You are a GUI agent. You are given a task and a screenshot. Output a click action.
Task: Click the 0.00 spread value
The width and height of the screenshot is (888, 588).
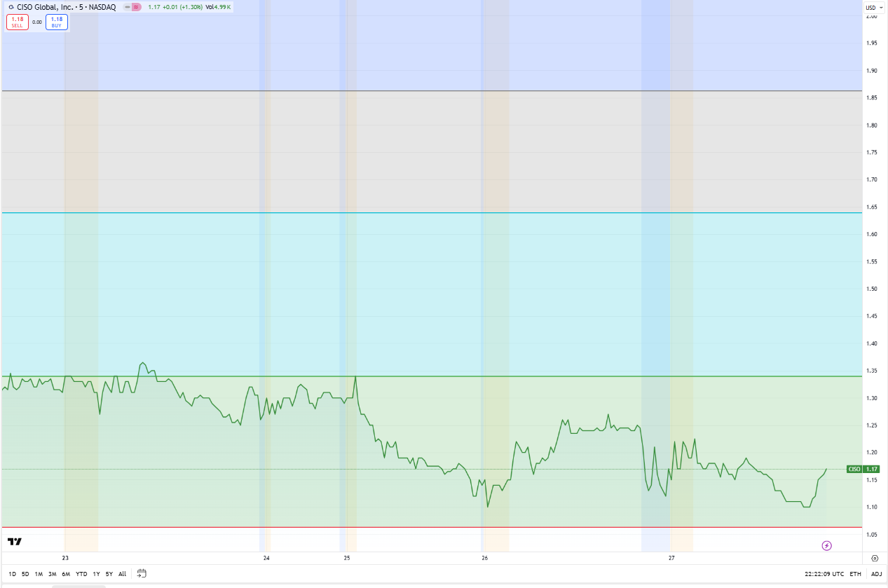coord(37,22)
